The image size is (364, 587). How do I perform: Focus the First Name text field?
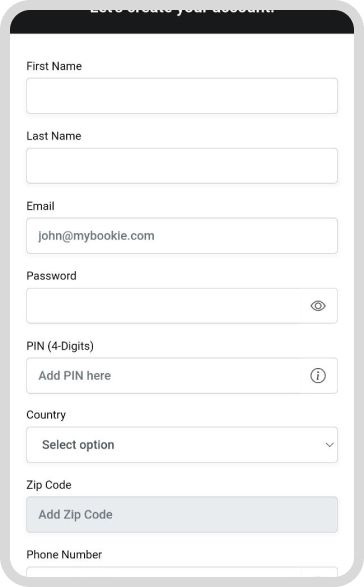182,96
